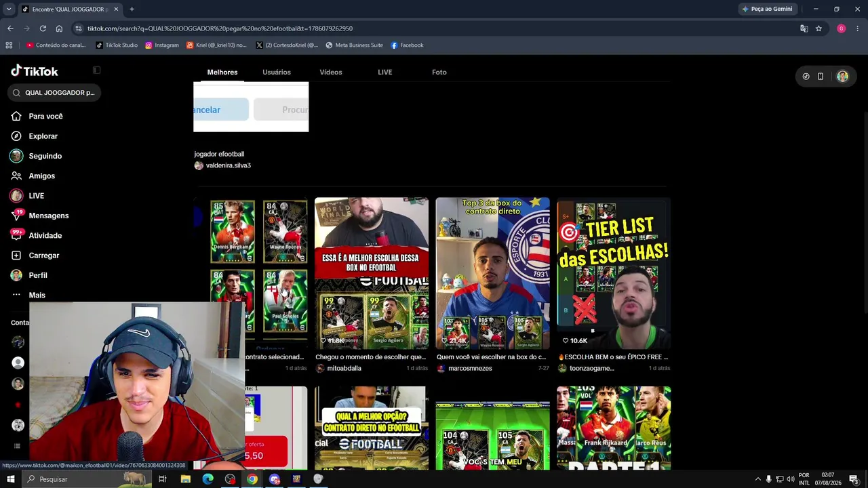
Task: Open the Chrome apps grid
Action: pyautogui.click(x=9, y=45)
